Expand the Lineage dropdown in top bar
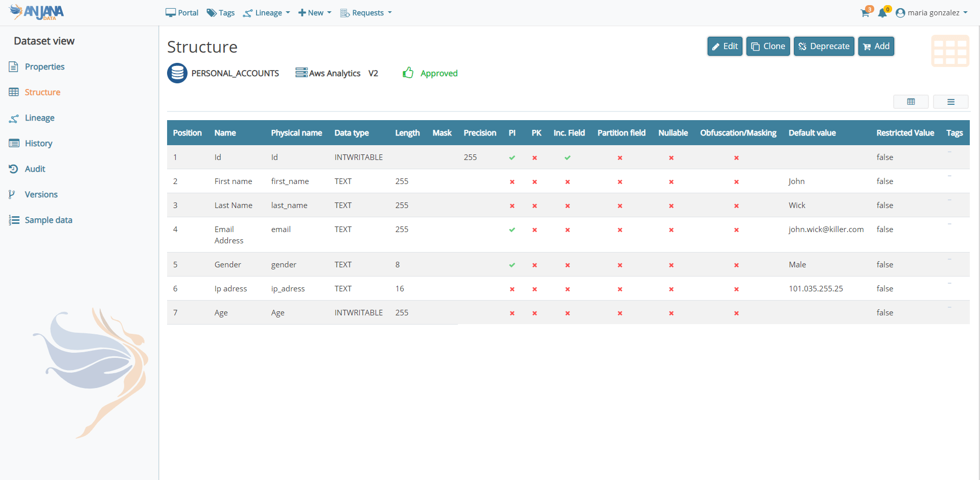The height and width of the screenshot is (480, 980). click(267, 13)
